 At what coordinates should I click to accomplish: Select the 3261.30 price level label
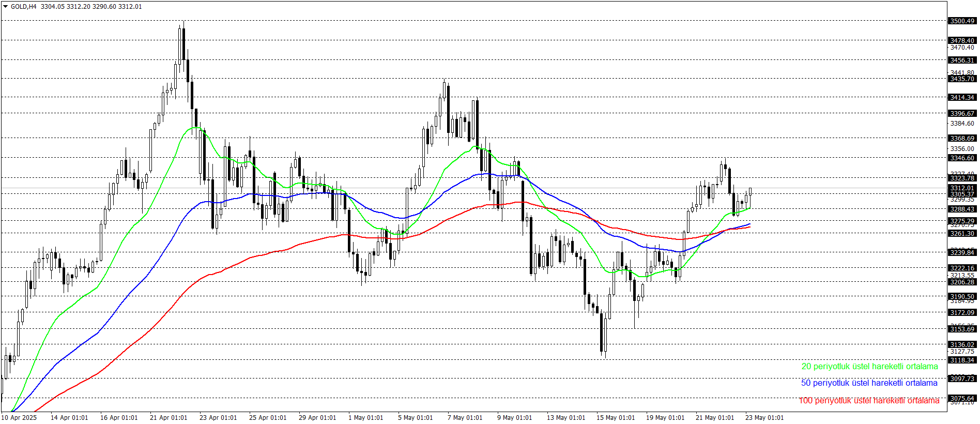click(962, 234)
